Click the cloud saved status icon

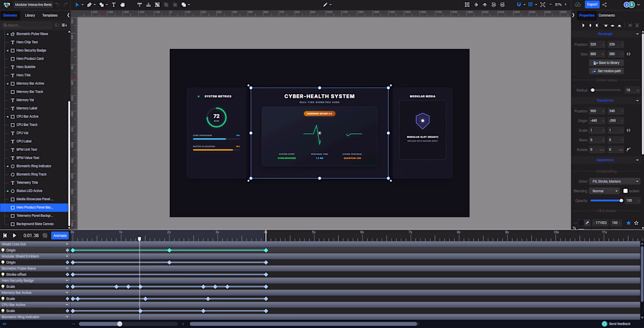pyautogui.click(x=578, y=5)
